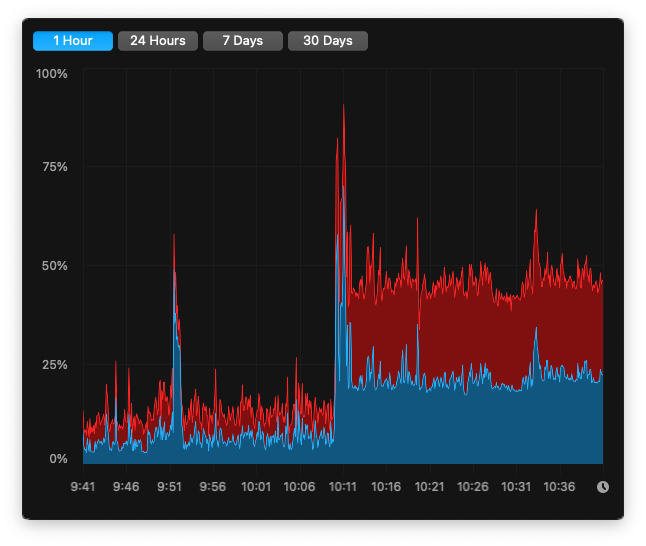Select the 1 Hour time range
This screenshot has height=546, width=646.
pos(72,41)
